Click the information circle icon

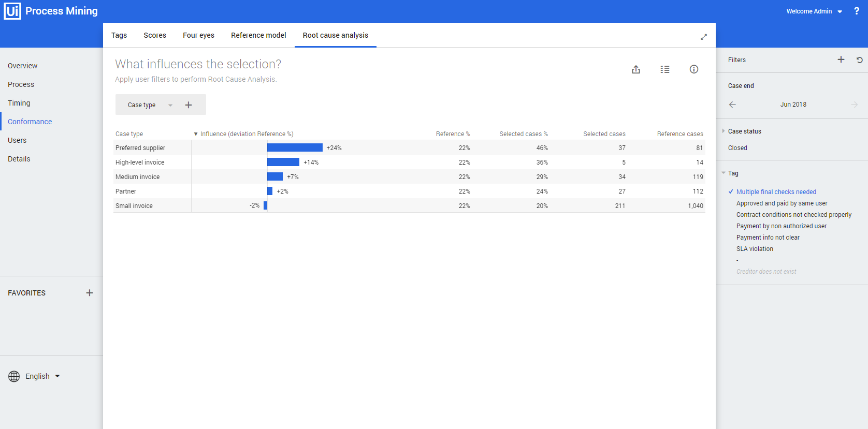click(694, 69)
